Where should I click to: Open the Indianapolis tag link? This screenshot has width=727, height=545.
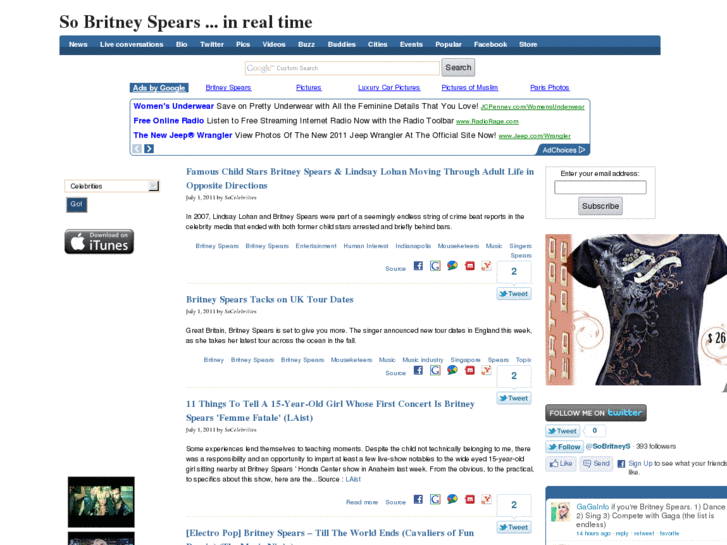tap(413, 246)
